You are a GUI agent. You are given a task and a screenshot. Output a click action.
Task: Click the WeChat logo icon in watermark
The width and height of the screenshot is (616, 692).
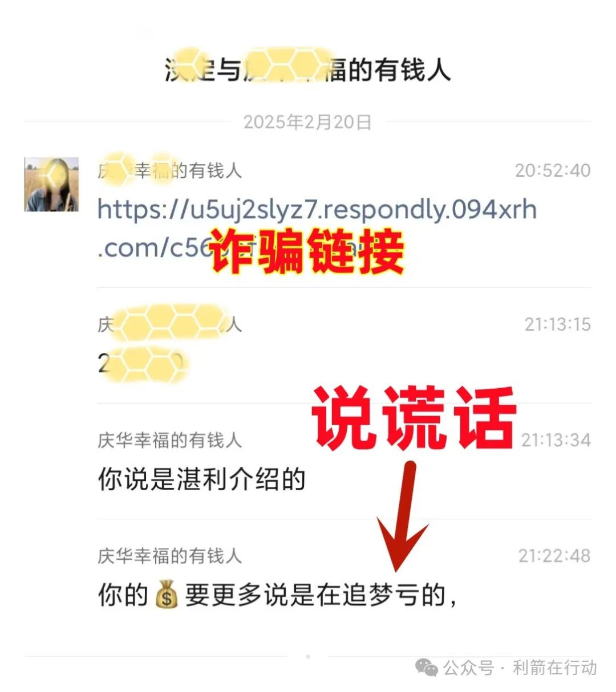(427, 667)
